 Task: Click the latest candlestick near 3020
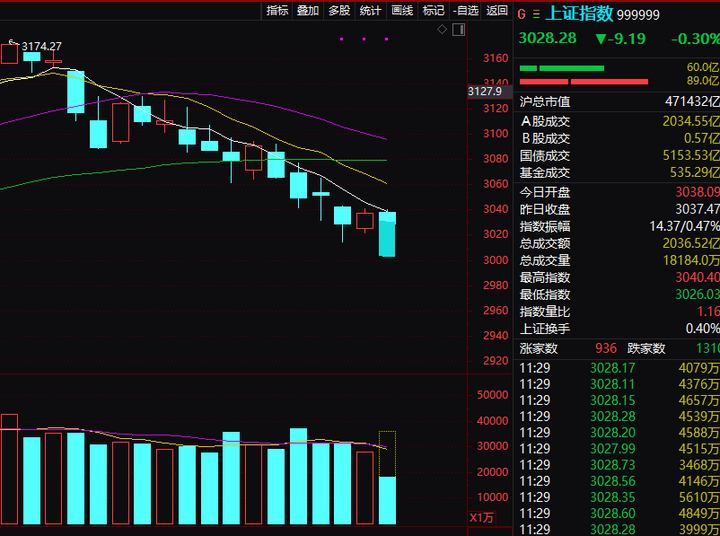pos(387,234)
